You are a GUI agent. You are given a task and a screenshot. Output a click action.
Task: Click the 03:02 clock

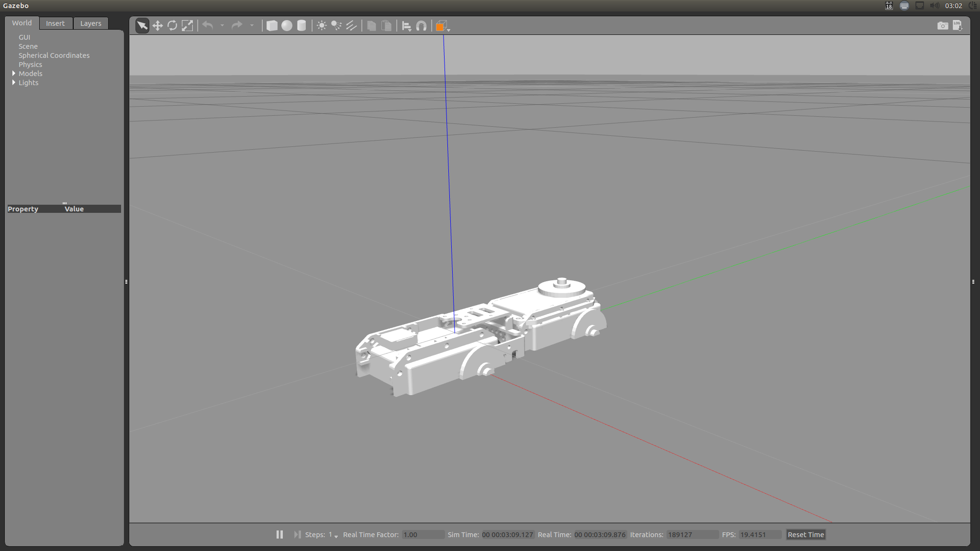click(x=953, y=6)
